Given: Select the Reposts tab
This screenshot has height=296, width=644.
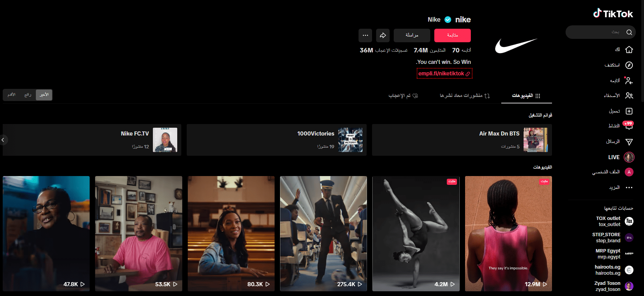Looking at the screenshot, I should click(465, 96).
